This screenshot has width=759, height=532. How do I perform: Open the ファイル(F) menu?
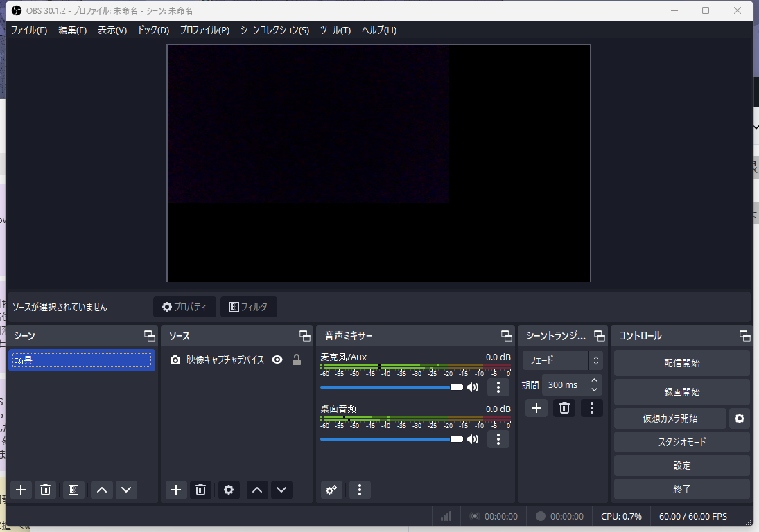click(29, 30)
